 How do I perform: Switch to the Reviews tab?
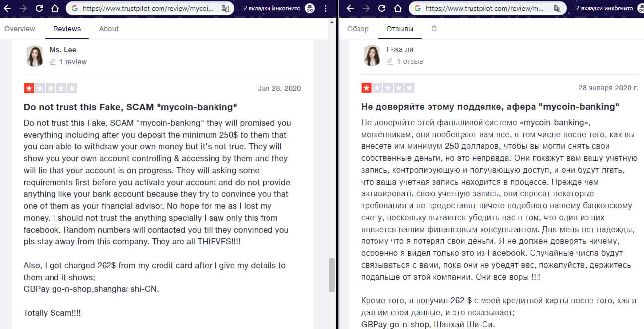coord(67,29)
